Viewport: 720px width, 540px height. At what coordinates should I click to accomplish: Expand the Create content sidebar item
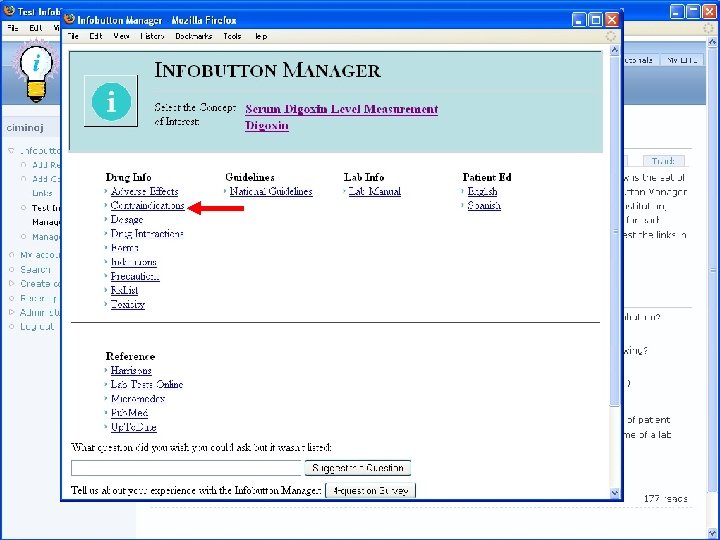pos(11,283)
